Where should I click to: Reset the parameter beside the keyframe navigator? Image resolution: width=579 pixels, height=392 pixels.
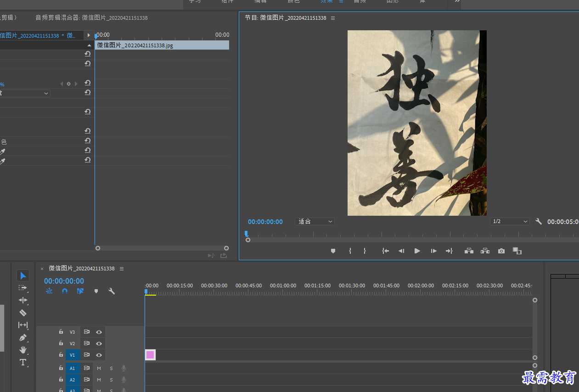click(87, 83)
